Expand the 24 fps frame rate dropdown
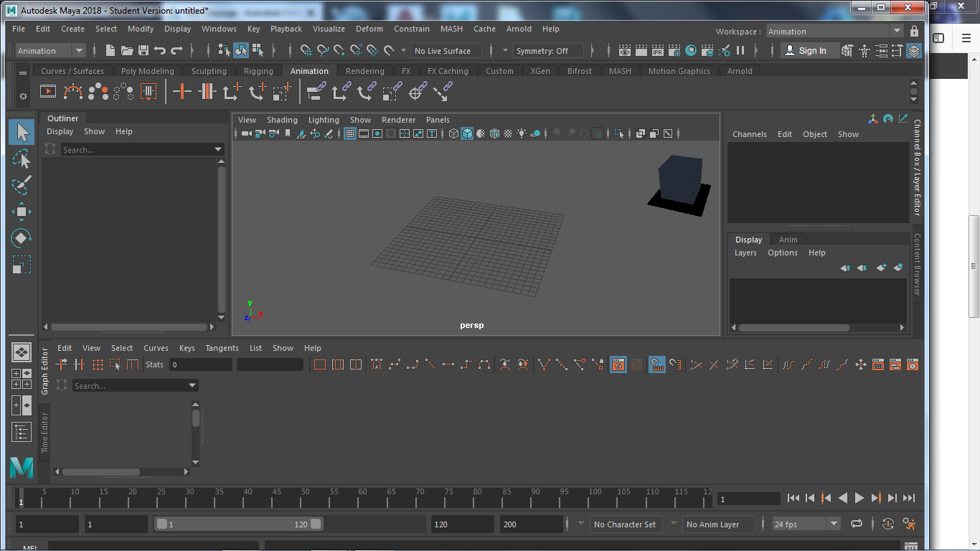Viewport: 980px width, 551px height. coord(834,524)
